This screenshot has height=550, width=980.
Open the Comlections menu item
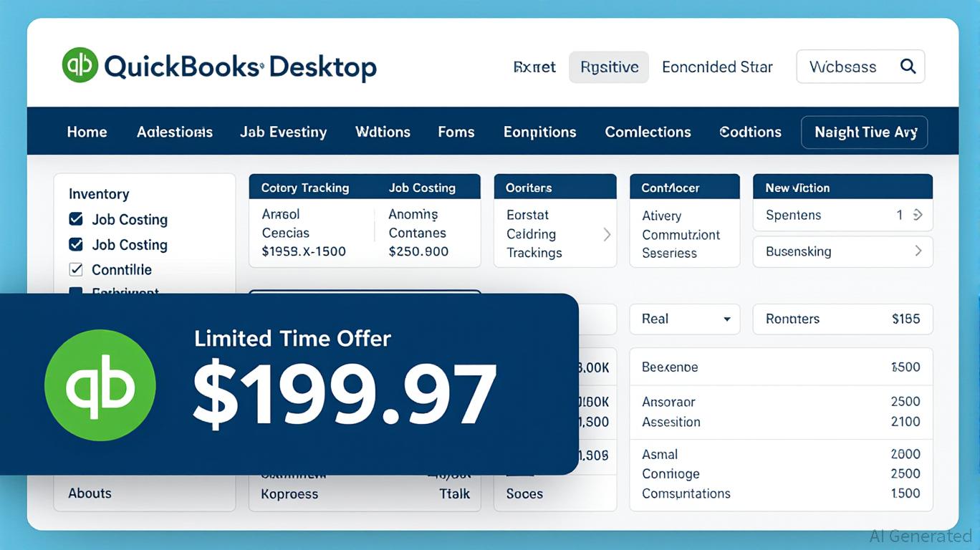(x=648, y=132)
